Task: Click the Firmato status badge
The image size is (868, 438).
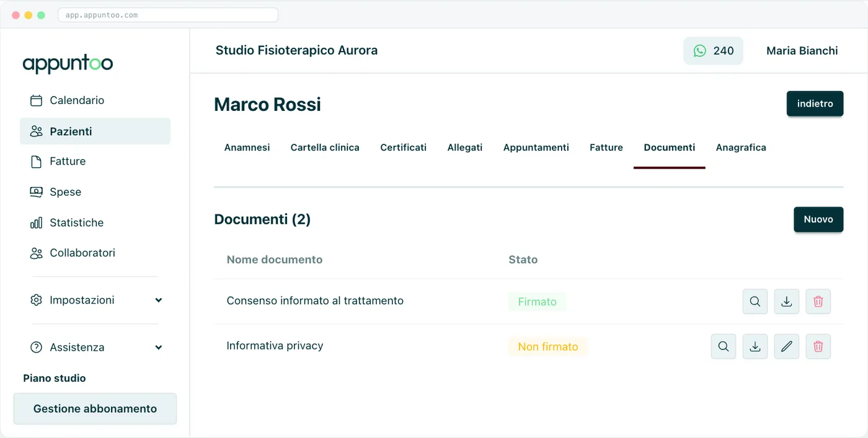Action: 538,302
